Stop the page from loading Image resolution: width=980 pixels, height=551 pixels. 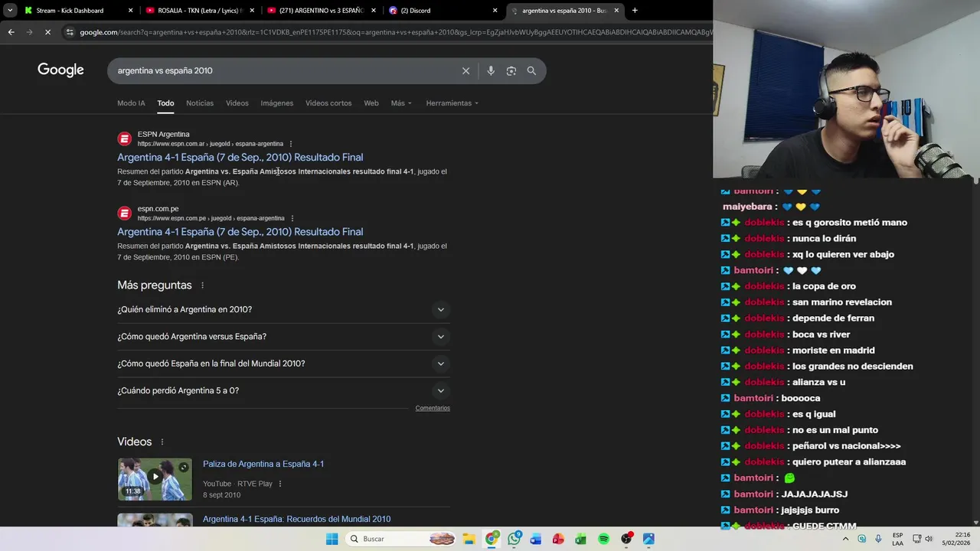click(47, 32)
